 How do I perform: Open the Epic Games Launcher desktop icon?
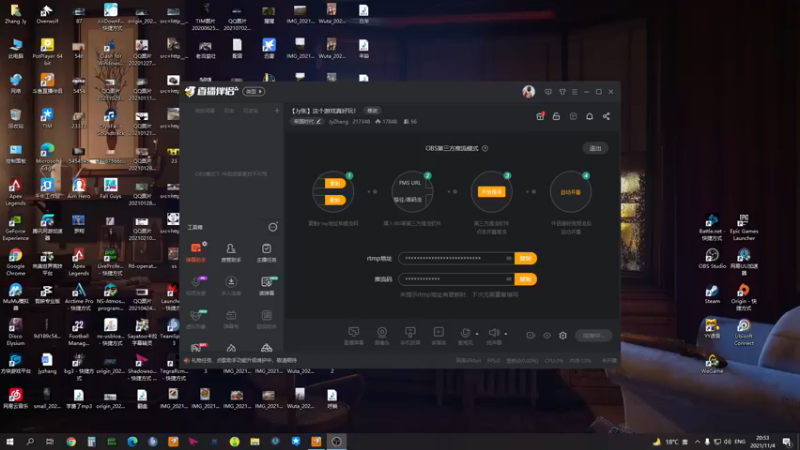click(744, 228)
